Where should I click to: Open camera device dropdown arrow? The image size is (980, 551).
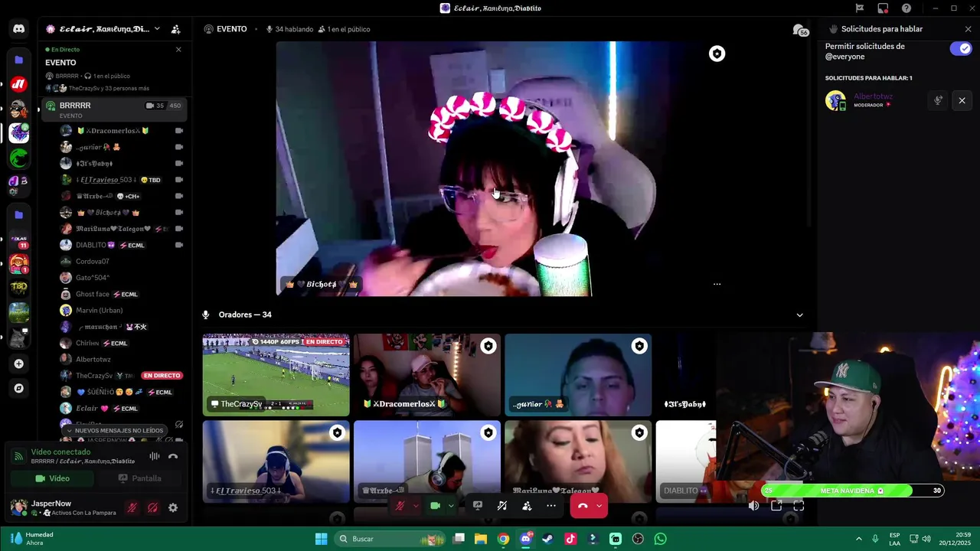click(x=451, y=506)
